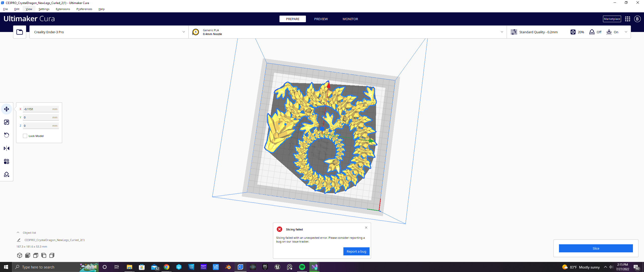Switch to the front view camera preset
This screenshot has width=644, height=272.
coord(28,255)
